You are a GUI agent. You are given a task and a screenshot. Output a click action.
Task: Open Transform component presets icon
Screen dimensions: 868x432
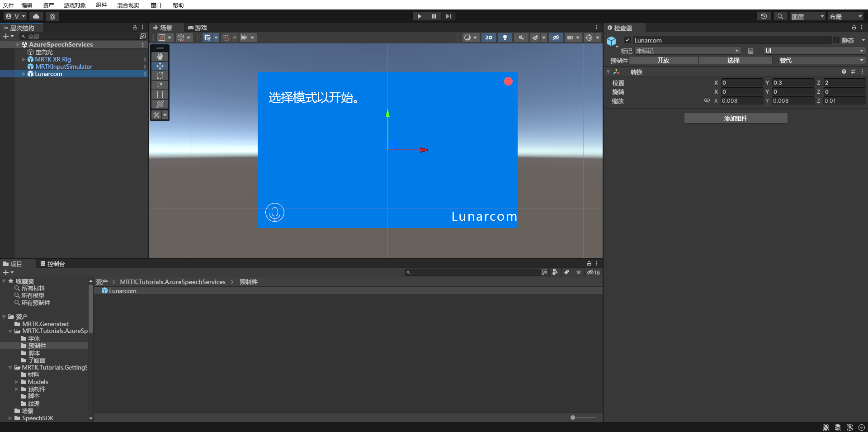click(x=853, y=71)
